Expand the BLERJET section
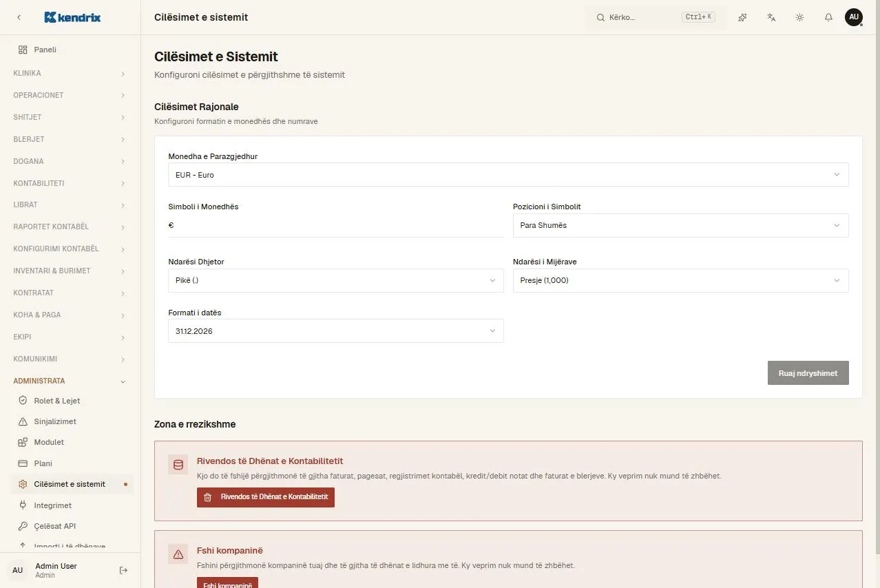The width and height of the screenshot is (880, 588). click(x=70, y=139)
